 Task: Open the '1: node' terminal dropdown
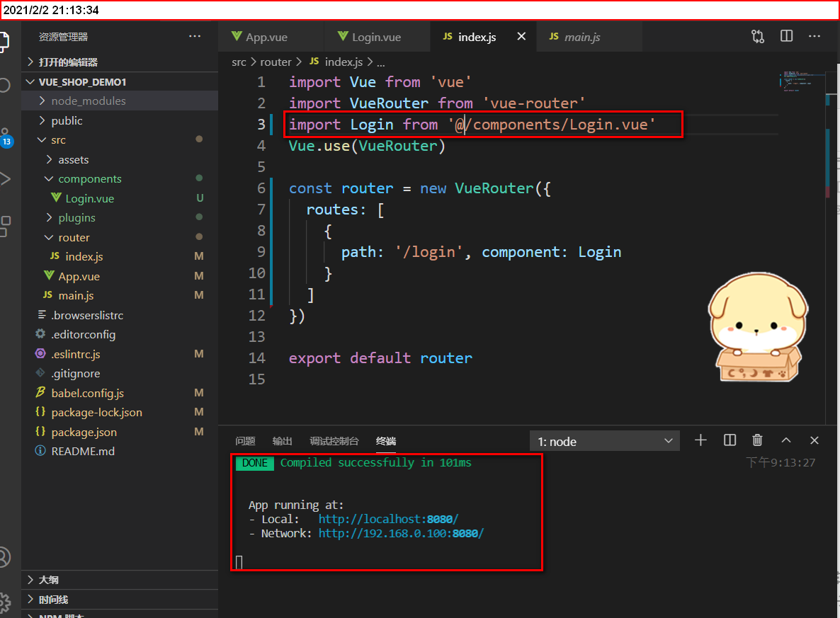604,440
